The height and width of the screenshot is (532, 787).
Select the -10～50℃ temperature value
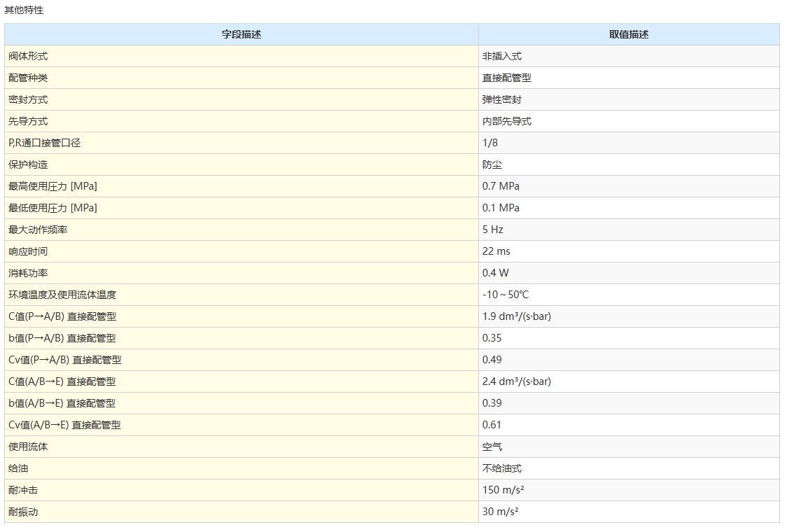pos(505,295)
